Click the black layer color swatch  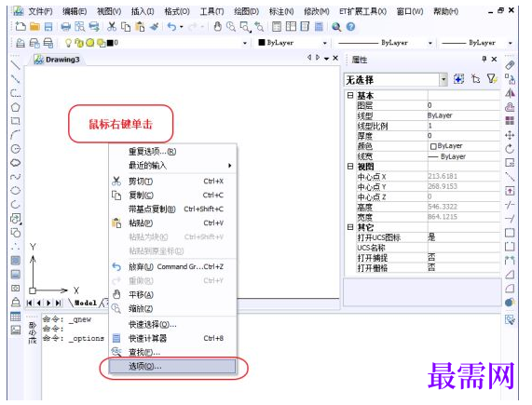110,43
